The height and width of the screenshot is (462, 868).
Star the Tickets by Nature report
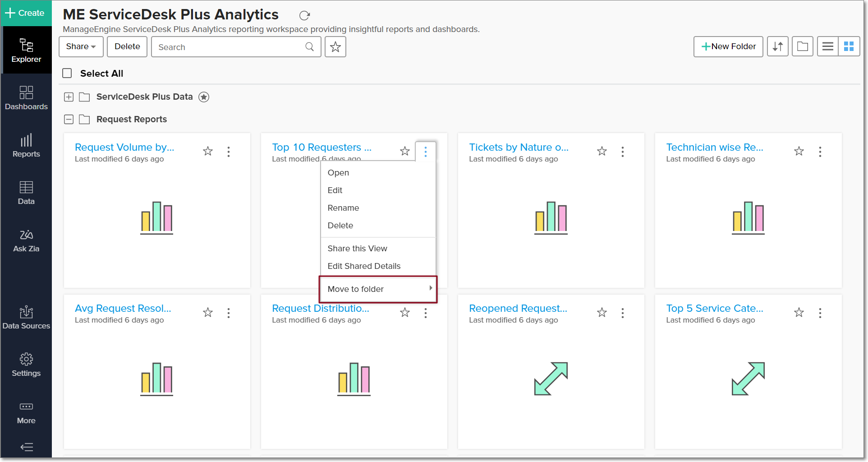(602, 151)
